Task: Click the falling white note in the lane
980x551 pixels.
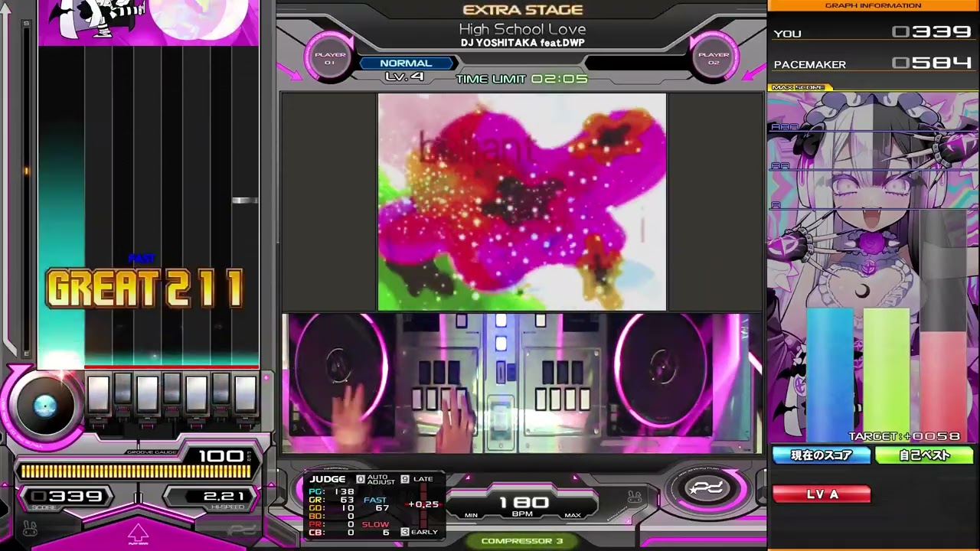Action: [245, 201]
